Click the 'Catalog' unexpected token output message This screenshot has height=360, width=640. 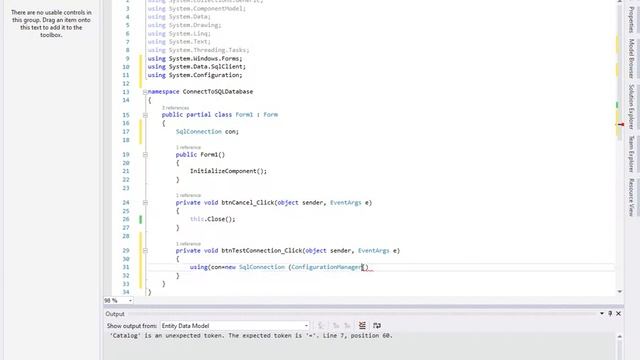[x=251, y=336]
